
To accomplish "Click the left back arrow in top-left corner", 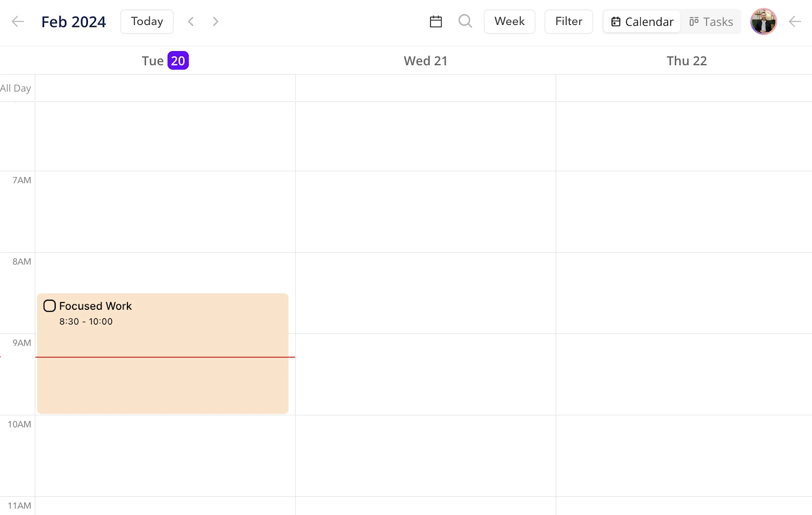I will (x=17, y=21).
